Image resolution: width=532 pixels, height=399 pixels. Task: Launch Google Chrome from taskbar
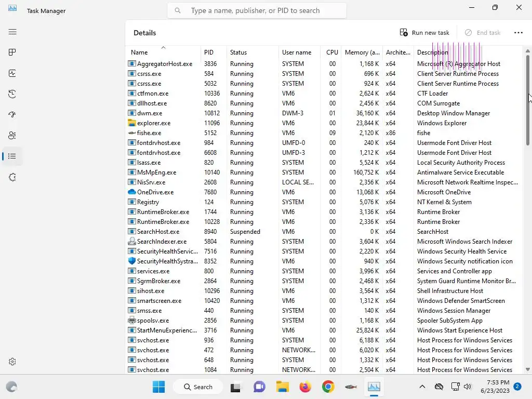[328, 387]
